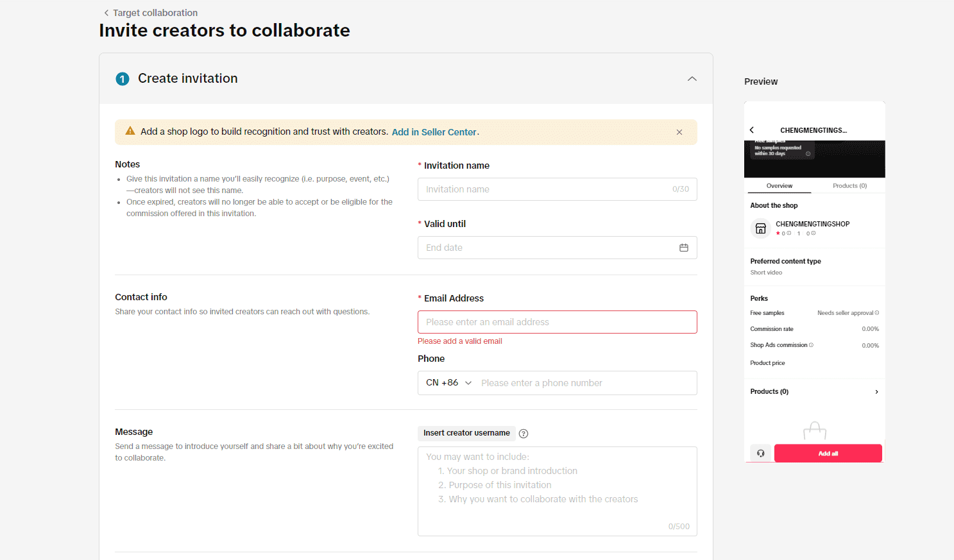954x560 pixels.
Task: Click the help icon beside Insert creator username
Action: point(524,434)
